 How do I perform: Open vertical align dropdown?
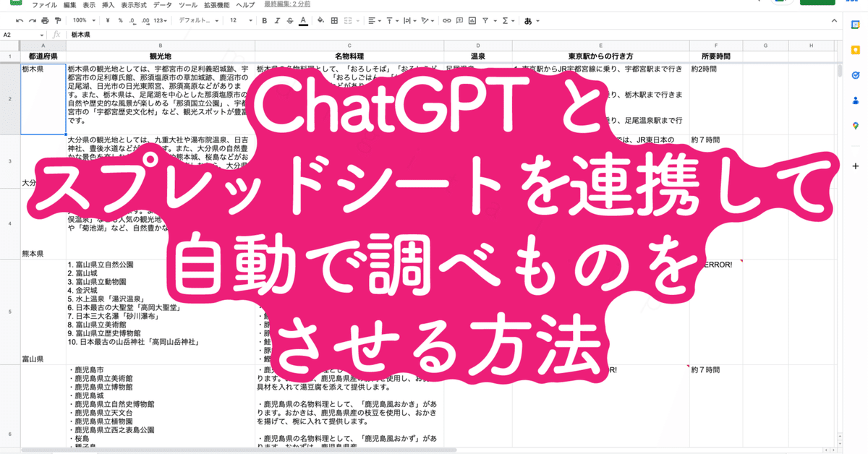point(391,20)
